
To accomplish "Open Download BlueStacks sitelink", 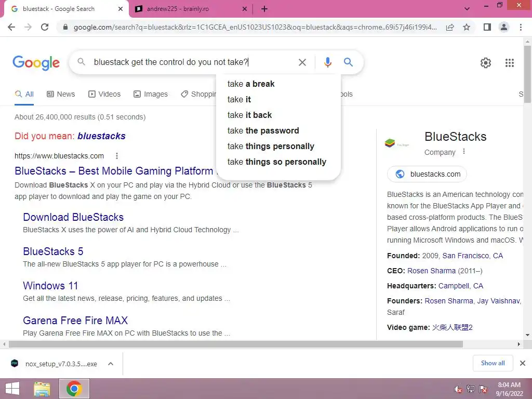I will click(73, 217).
